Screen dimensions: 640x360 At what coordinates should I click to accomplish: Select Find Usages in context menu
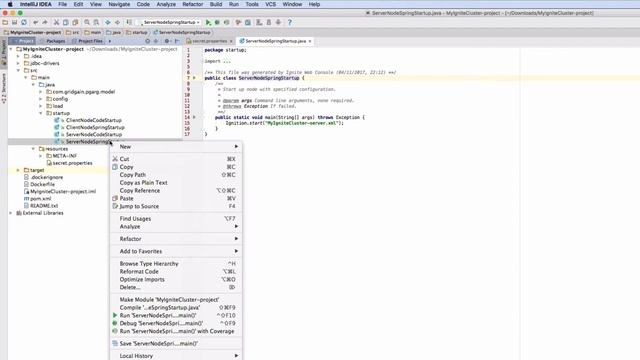[176, 218]
